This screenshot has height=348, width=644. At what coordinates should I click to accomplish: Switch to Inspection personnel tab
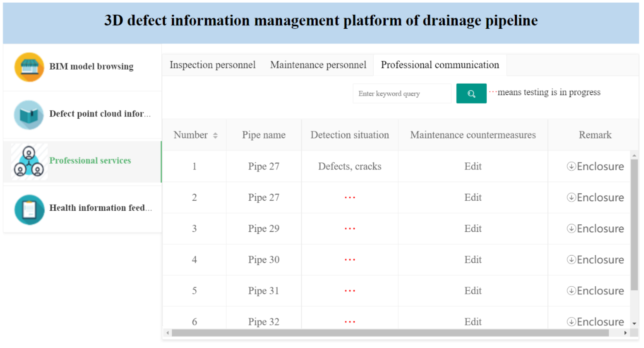(x=213, y=65)
